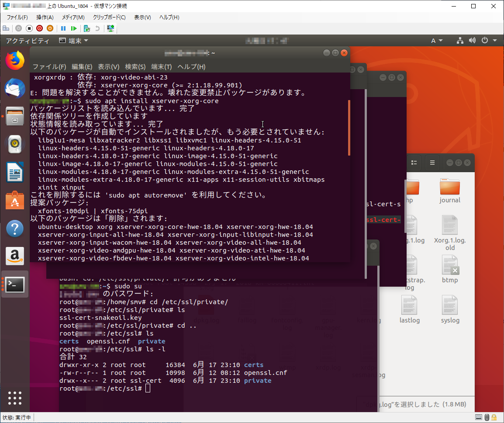The height and width of the screenshot is (423, 504).
Task: Open the 操作(A) menu
Action: [x=45, y=17]
